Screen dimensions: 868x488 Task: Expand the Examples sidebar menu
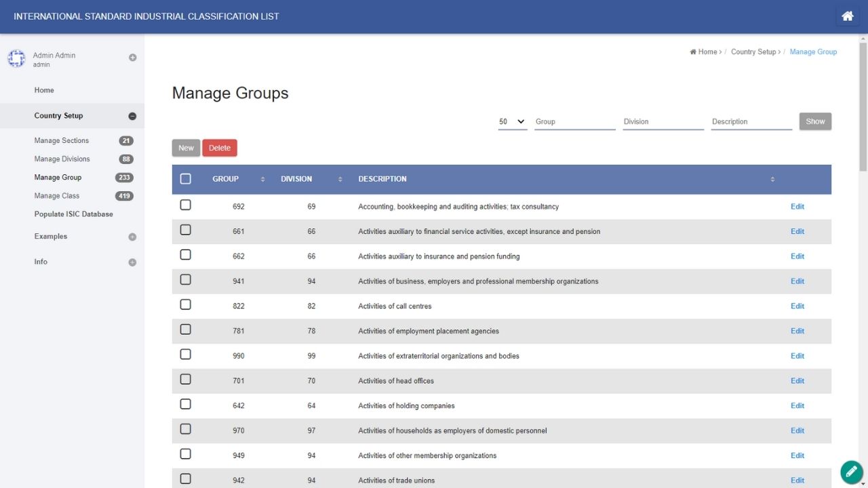coord(132,237)
